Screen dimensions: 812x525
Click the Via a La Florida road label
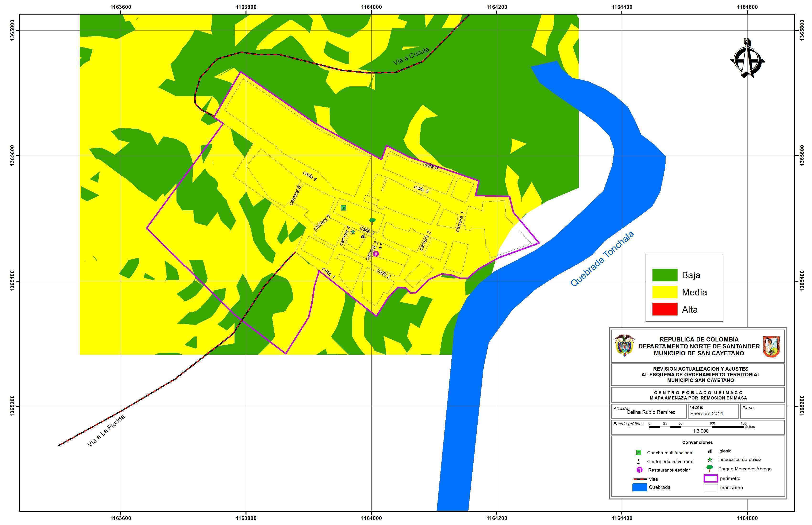[x=106, y=430]
